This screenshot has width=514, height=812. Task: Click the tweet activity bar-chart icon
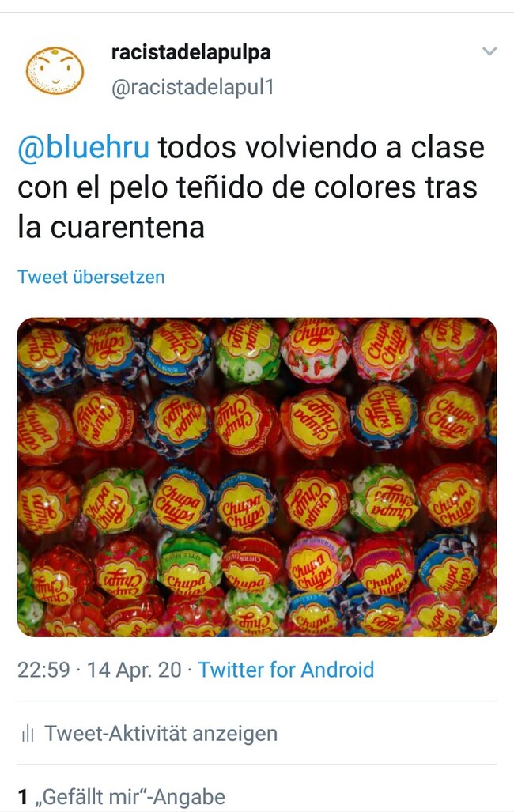pos(28,733)
